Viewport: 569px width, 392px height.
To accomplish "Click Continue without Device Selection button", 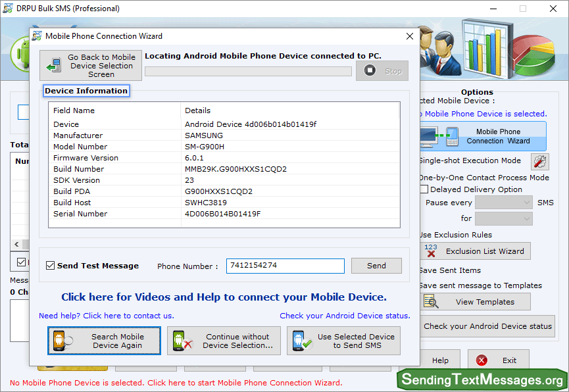I will [x=224, y=341].
